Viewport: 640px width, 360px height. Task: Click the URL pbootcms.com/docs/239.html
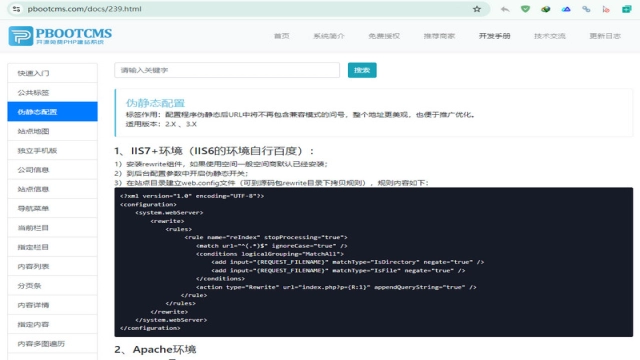(x=84, y=9)
